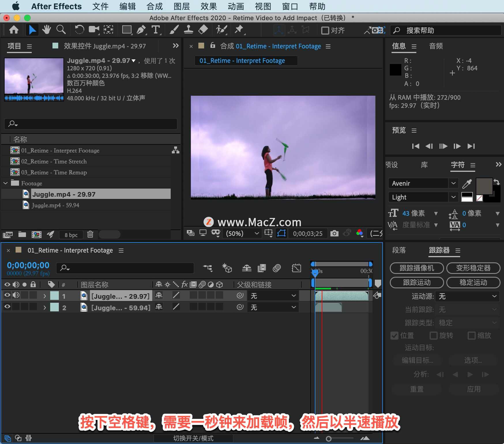Switch to the 音频 tab
Screen dimensions: 504x444
click(x=436, y=46)
